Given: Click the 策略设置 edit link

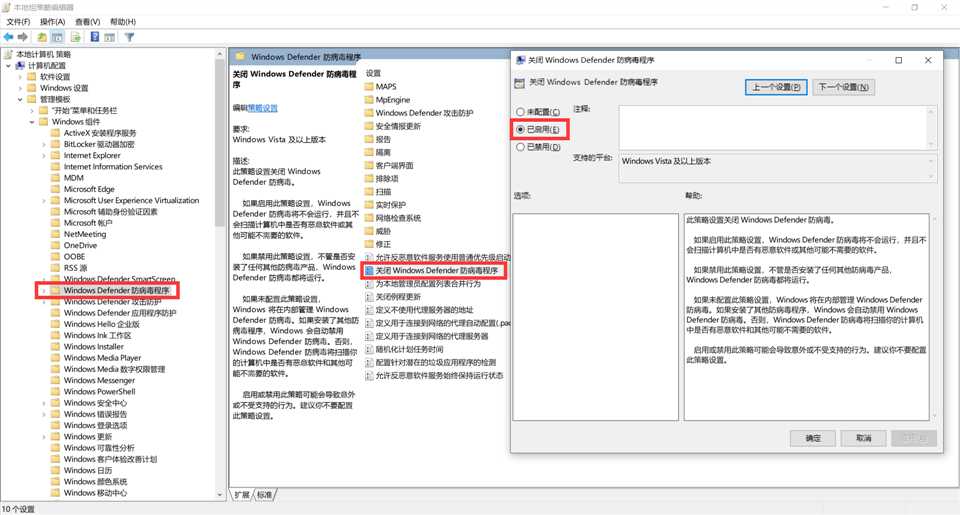Looking at the screenshot, I should tap(262, 108).
